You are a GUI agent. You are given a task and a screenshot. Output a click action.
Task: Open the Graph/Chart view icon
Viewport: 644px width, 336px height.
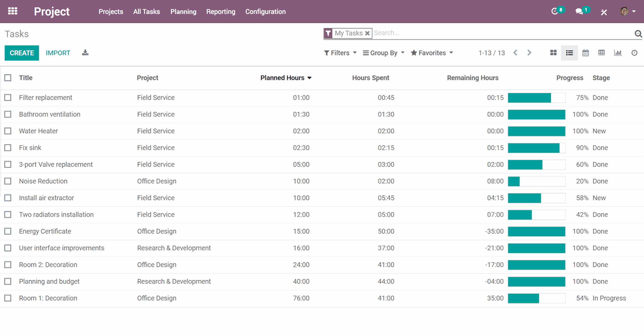(x=618, y=53)
